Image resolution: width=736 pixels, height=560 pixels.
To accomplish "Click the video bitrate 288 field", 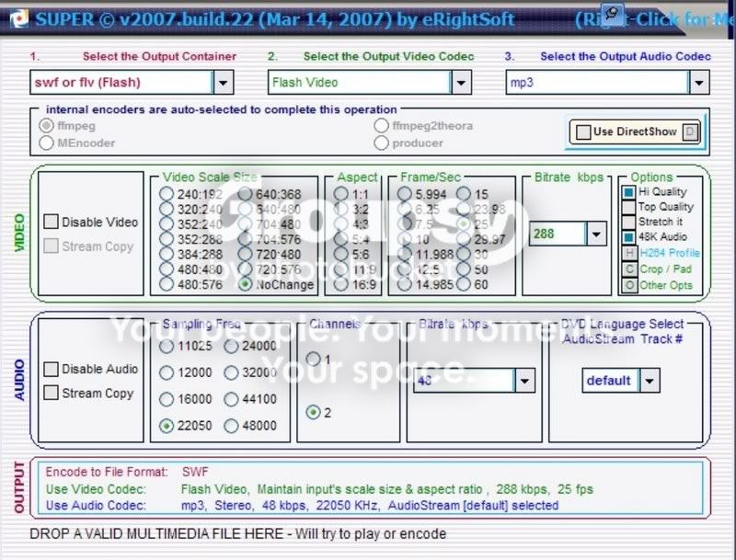I will [x=558, y=234].
